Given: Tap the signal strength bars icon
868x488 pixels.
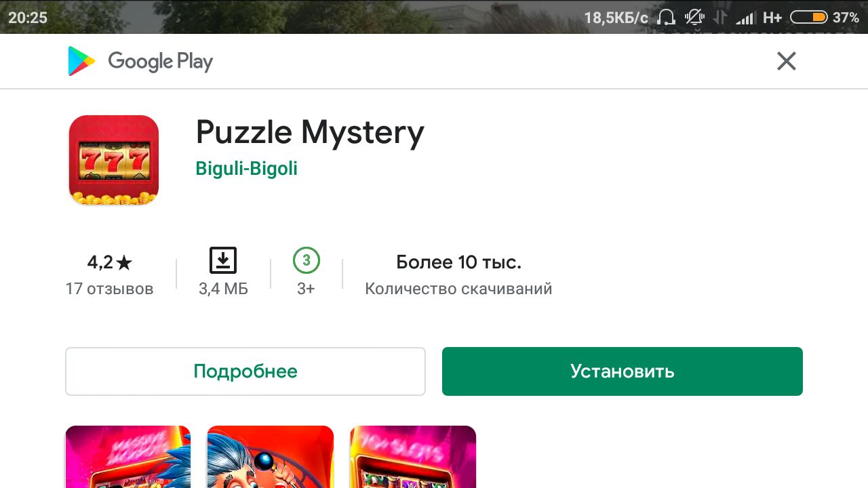Looking at the screenshot, I should pyautogui.click(x=745, y=18).
